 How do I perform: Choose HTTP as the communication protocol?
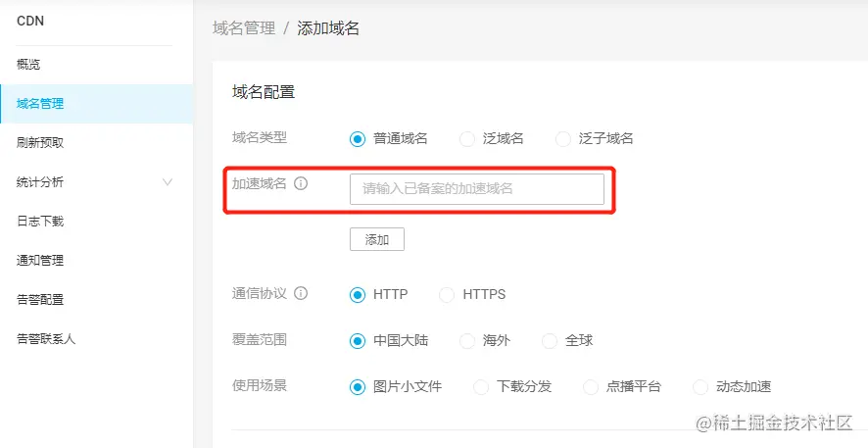(358, 295)
